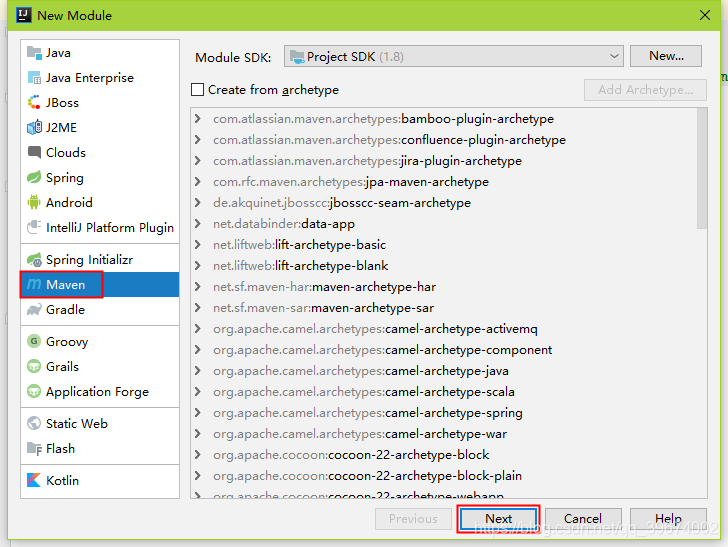Enable Create from archetype checkbox
The image size is (728, 547).
click(x=197, y=89)
